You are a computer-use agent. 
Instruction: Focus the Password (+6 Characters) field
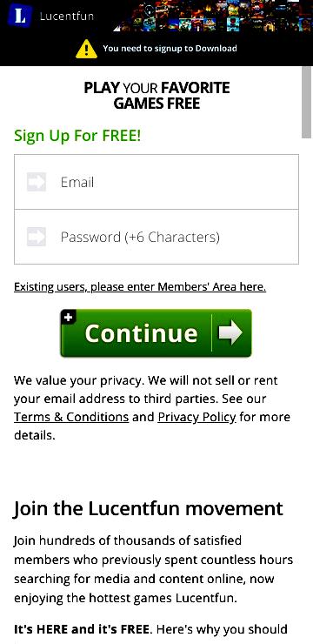[x=156, y=237]
